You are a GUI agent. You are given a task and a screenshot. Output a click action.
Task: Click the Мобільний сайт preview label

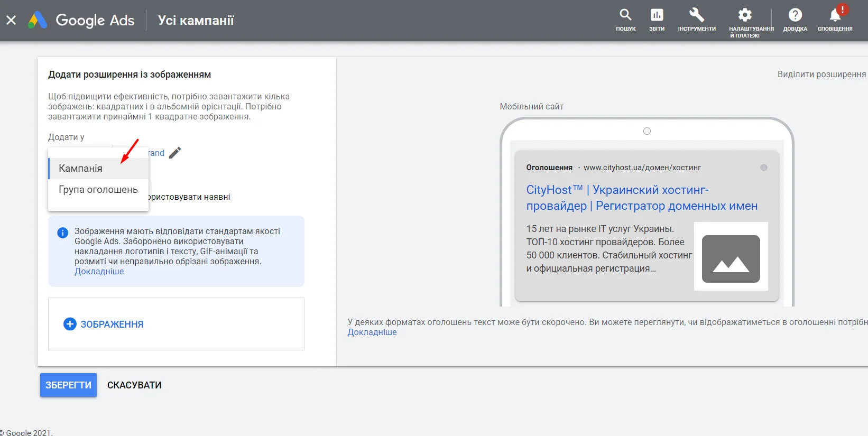coord(532,106)
